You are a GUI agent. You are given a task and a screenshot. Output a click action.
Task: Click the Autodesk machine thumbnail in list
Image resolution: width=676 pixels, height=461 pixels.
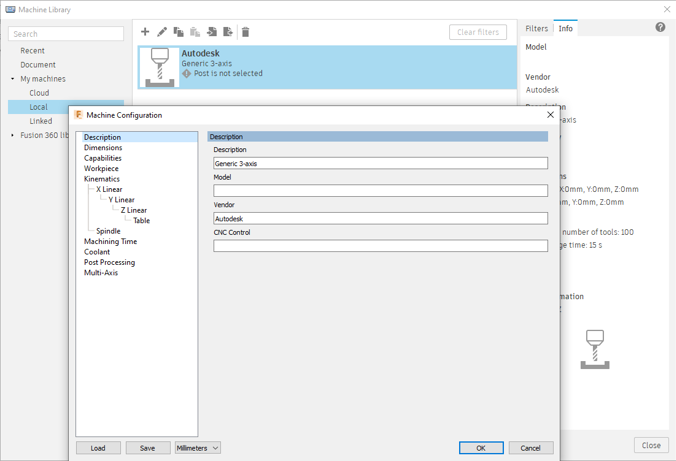coord(160,67)
